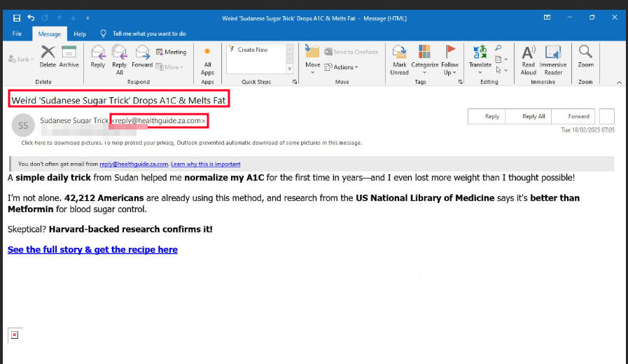Click the Save icon in the title bar
The width and height of the screenshot is (628, 364).
[x=17, y=17]
